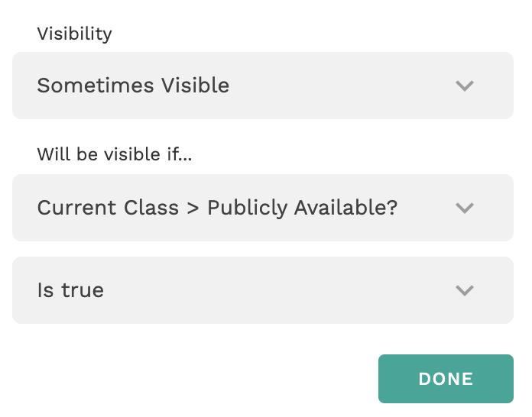The width and height of the screenshot is (532, 417).
Task: Confirm visibility settings with the green button
Action: point(446,379)
